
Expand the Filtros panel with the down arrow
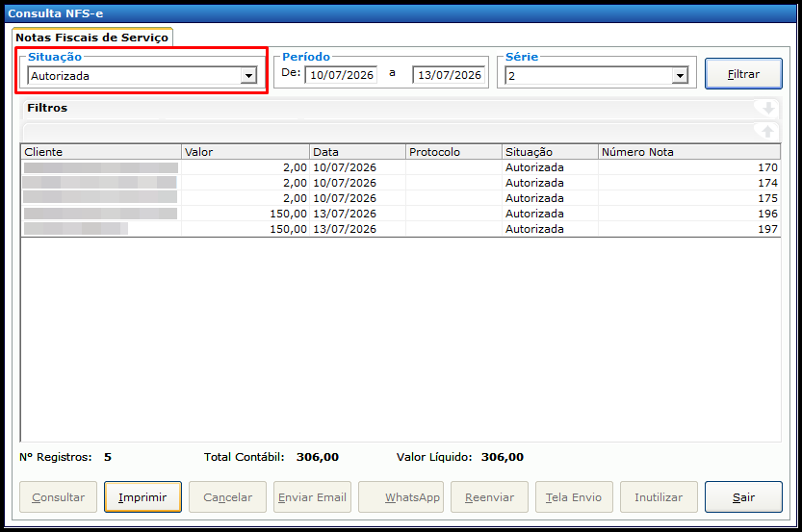(x=767, y=109)
